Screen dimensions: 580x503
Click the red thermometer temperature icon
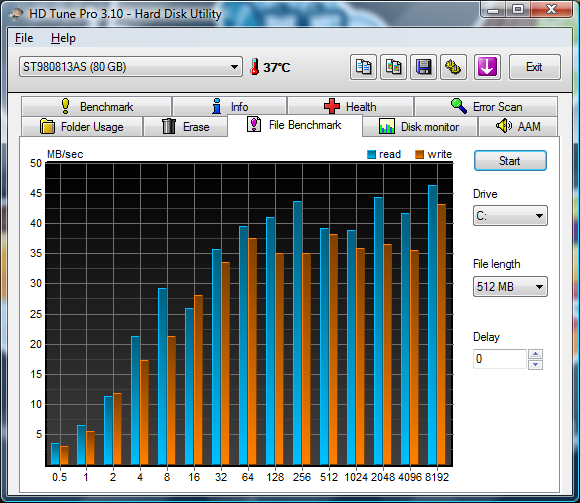click(x=254, y=67)
